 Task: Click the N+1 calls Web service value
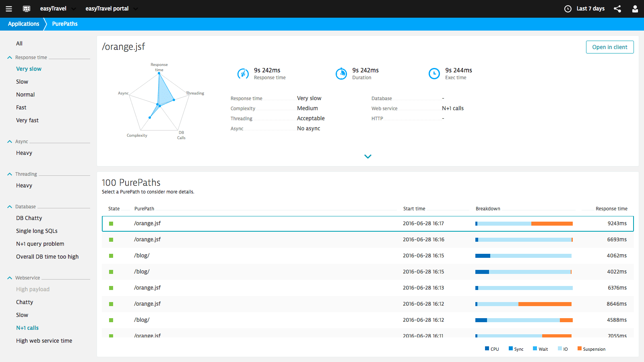pyautogui.click(x=453, y=108)
